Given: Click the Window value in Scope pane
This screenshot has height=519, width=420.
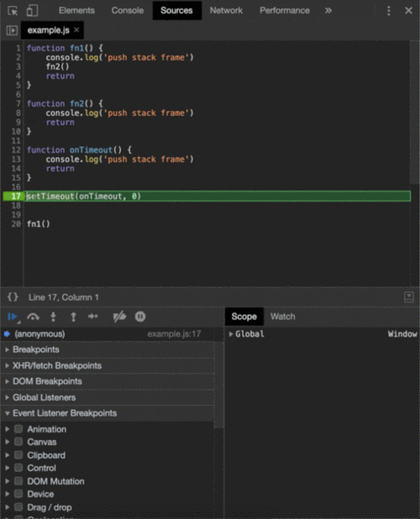Looking at the screenshot, I should pos(402,334).
